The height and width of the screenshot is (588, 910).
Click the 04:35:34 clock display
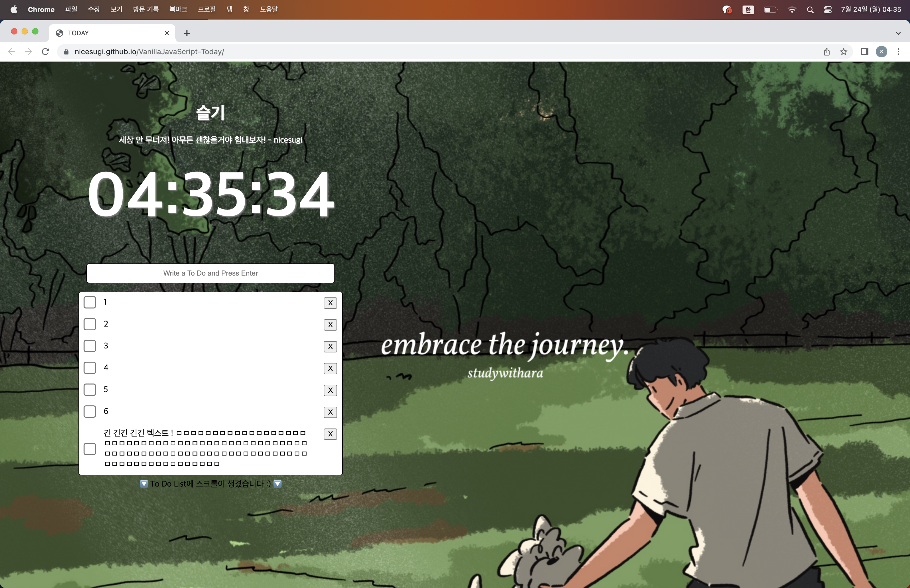tap(211, 194)
